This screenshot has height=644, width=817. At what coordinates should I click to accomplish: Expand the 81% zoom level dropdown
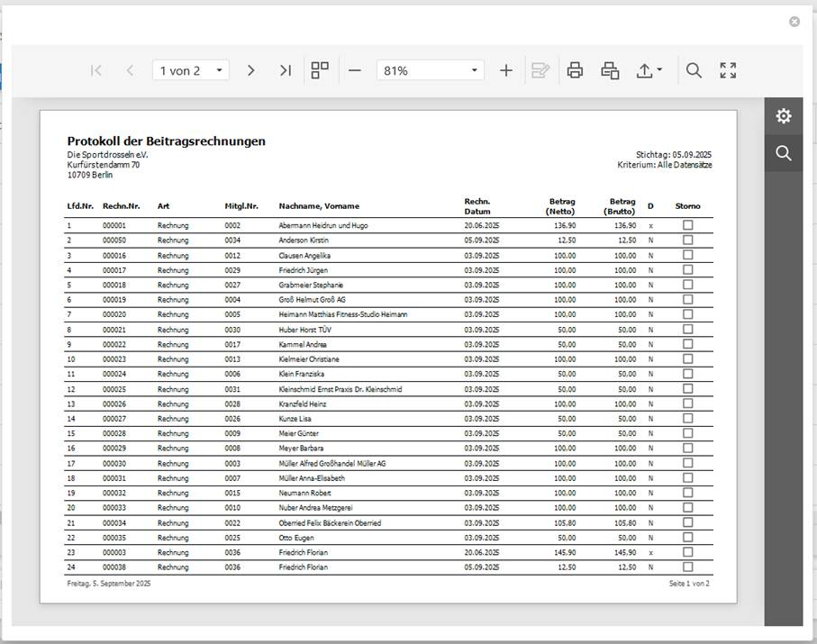pos(431,70)
